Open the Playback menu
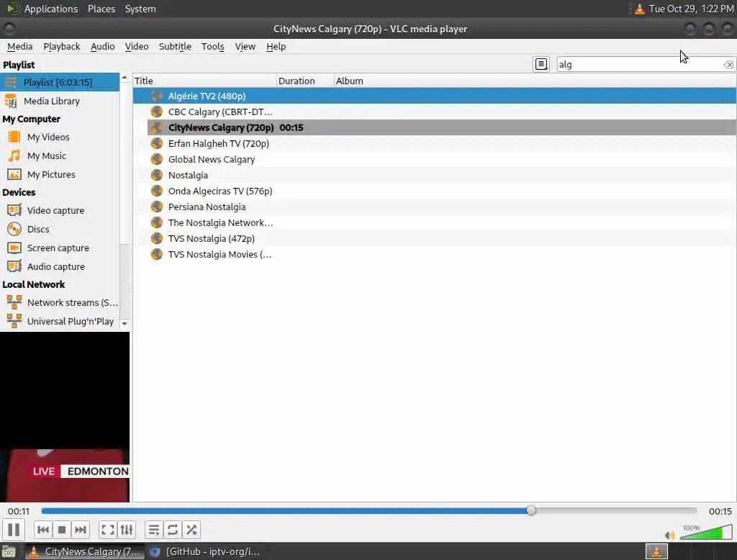Viewport: 737px width, 560px height. [62, 47]
